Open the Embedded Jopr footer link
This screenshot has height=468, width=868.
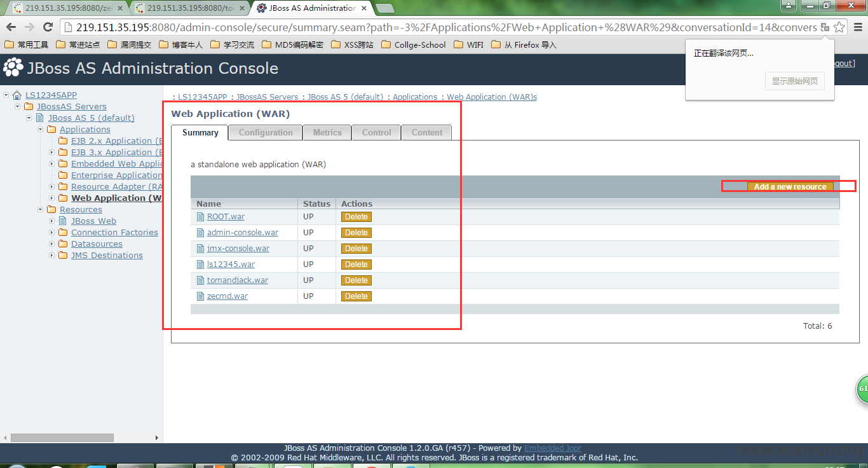(x=553, y=448)
